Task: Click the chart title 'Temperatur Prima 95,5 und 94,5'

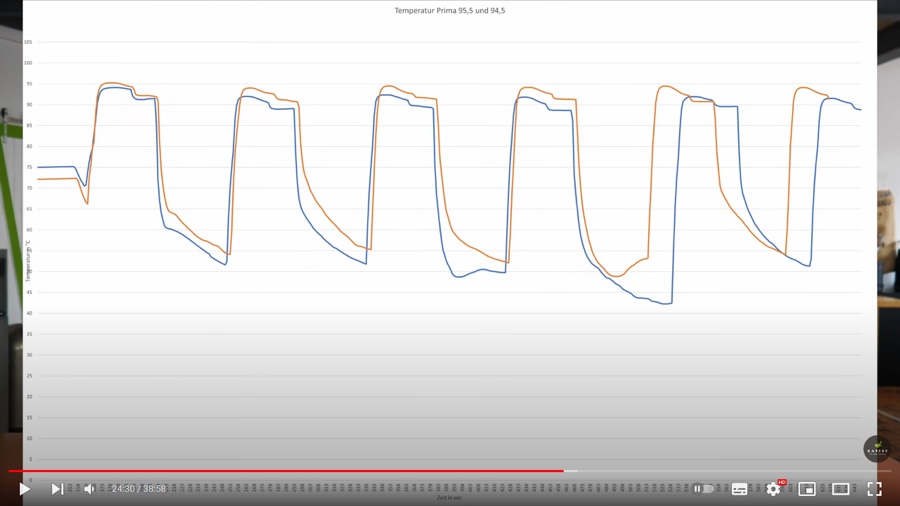Action: click(x=449, y=10)
